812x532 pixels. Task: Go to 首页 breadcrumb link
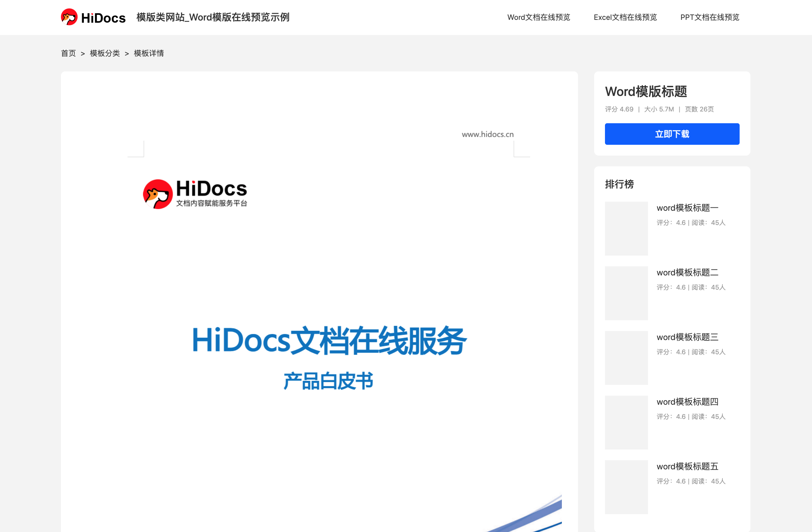point(68,53)
